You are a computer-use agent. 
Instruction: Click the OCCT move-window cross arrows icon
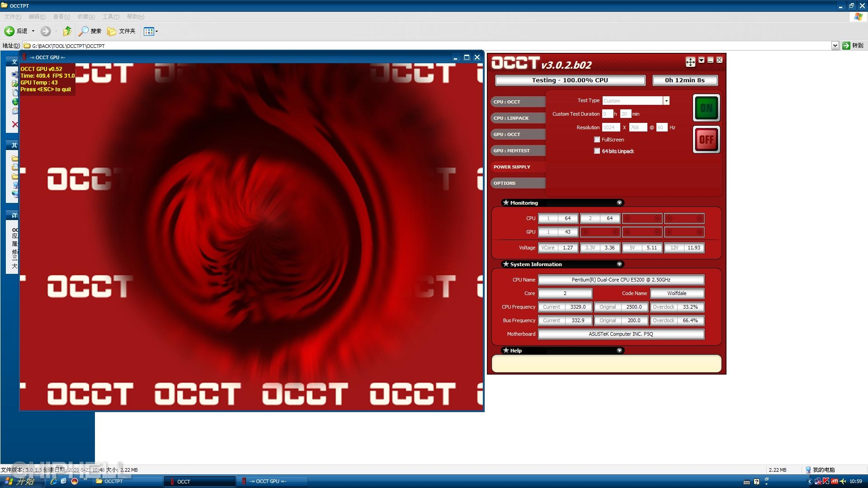pyautogui.click(x=690, y=62)
